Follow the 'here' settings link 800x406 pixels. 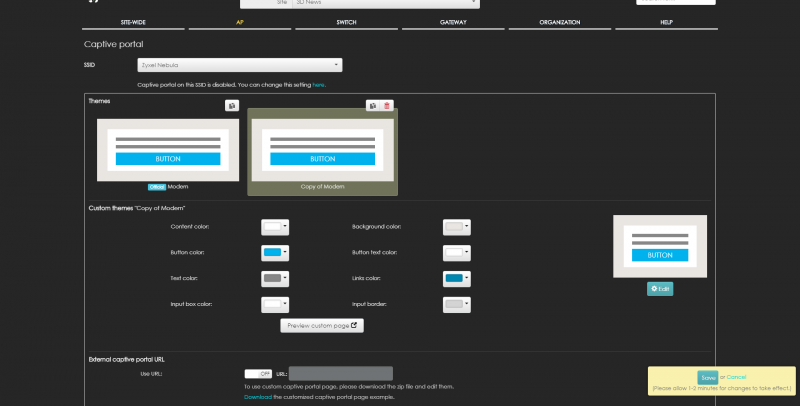(x=318, y=85)
